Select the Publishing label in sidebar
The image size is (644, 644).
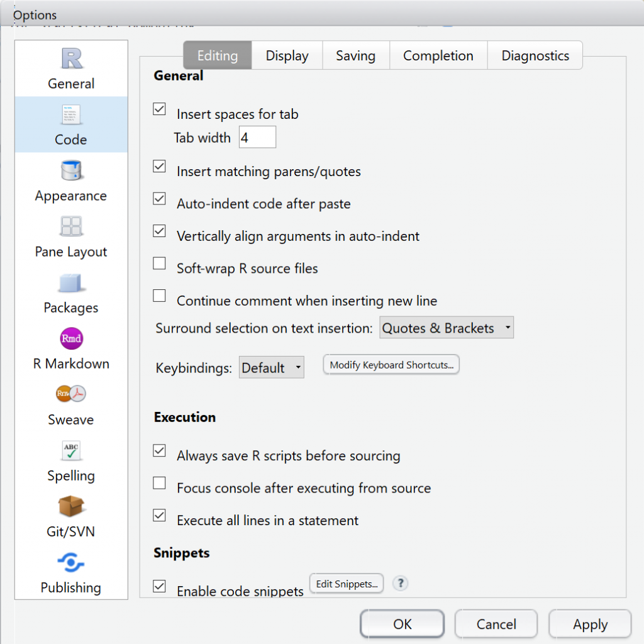(71, 588)
